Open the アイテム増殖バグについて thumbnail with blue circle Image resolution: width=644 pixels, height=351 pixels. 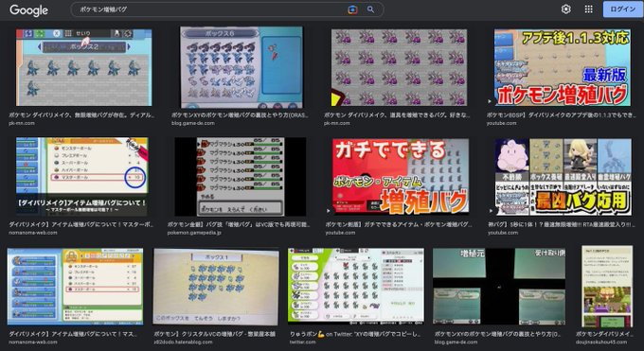click(81, 177)
